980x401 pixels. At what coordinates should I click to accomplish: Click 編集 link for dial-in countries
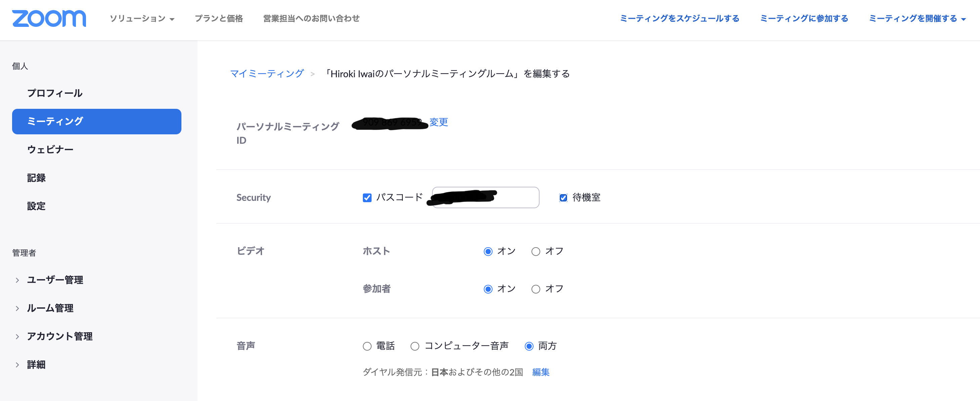(541, 372)
